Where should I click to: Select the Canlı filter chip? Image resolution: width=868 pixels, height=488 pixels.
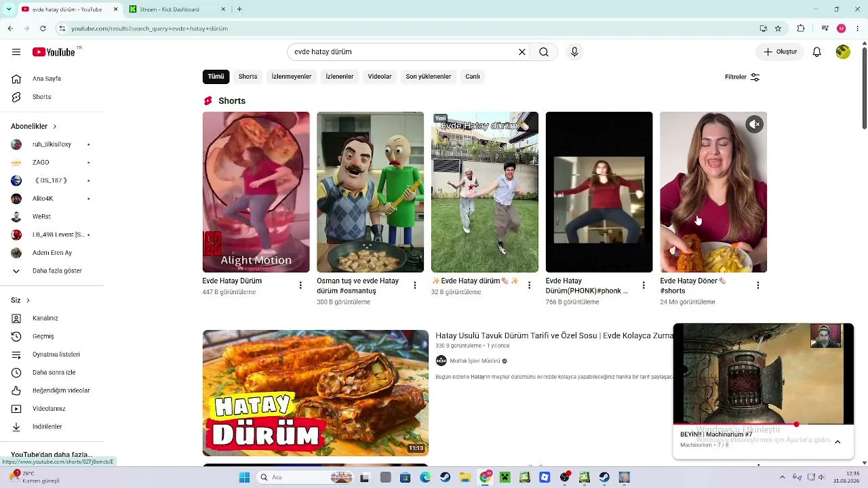tap(473, 77)
